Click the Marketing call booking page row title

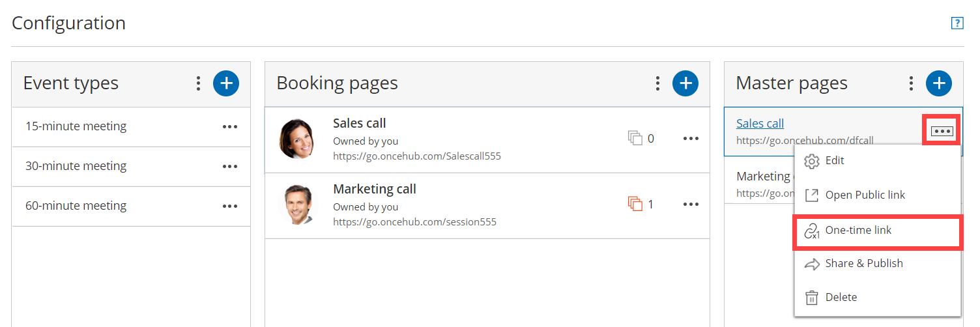[374, 190]
